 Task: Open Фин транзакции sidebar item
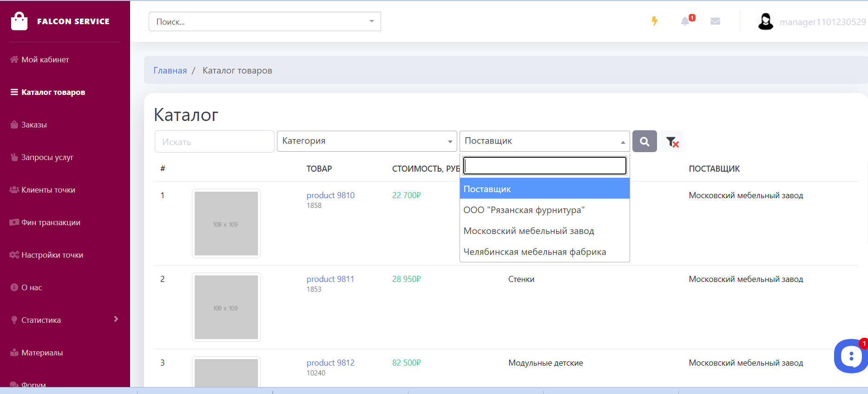click(51, 222)
